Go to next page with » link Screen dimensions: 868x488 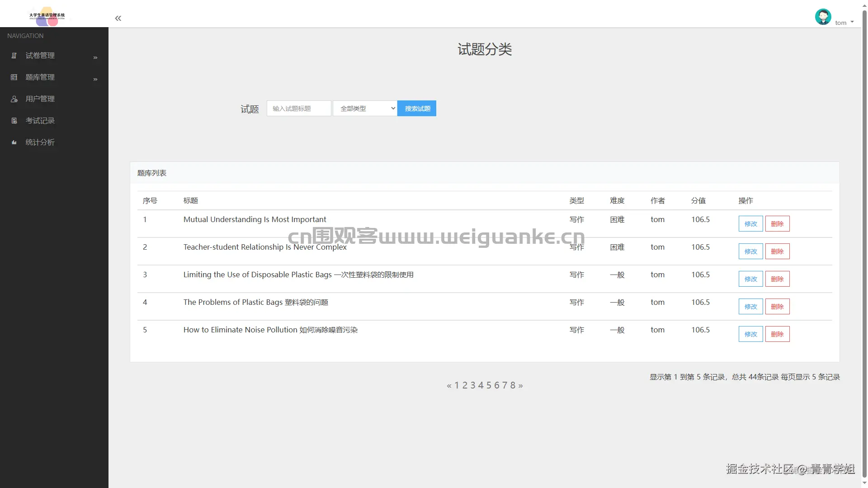pos(521,386)
